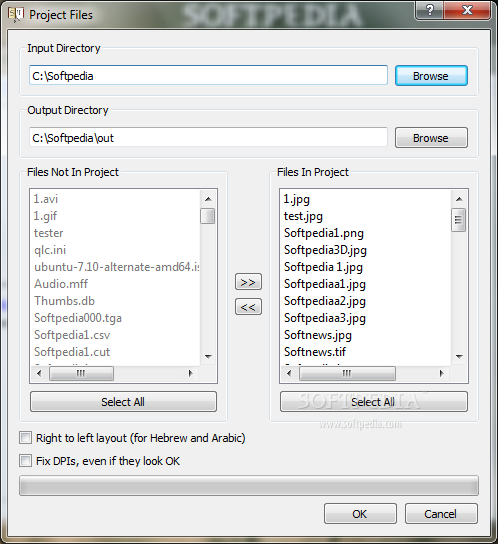
Task: Close the Project Files dialog
Action: 467,10
